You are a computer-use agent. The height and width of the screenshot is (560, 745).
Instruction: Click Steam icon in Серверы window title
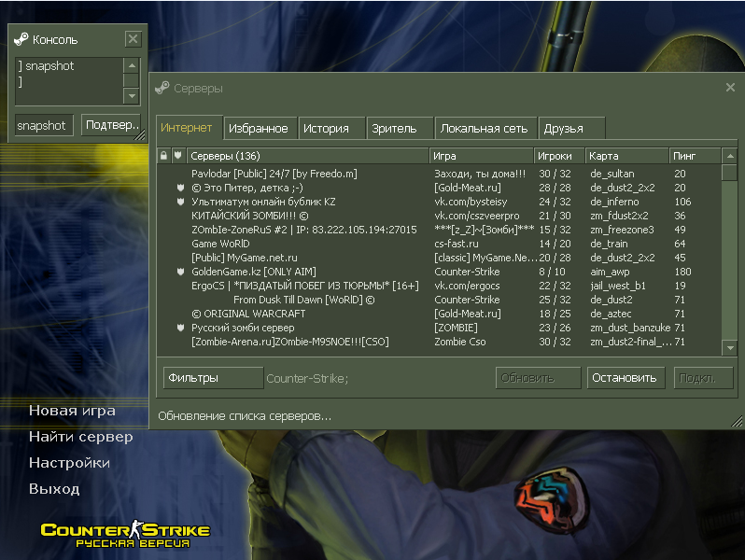(162, 88)
